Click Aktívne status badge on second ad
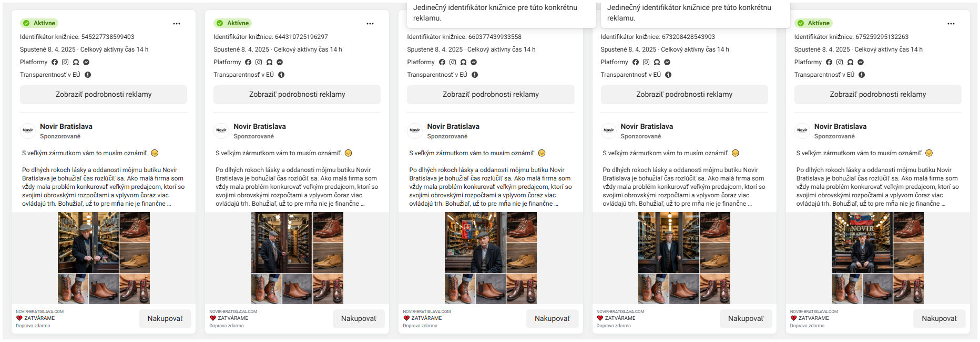Viewport: 980px width, 342px height. coord(233,23)
